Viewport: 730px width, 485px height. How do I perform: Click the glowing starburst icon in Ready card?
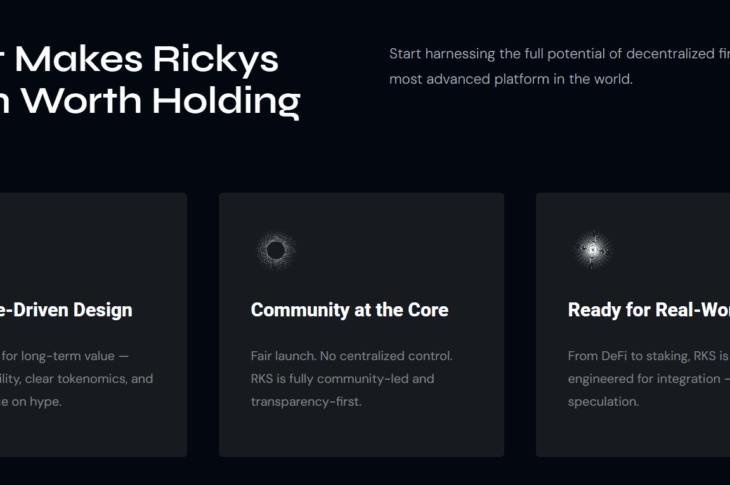(x=593, y=250)
